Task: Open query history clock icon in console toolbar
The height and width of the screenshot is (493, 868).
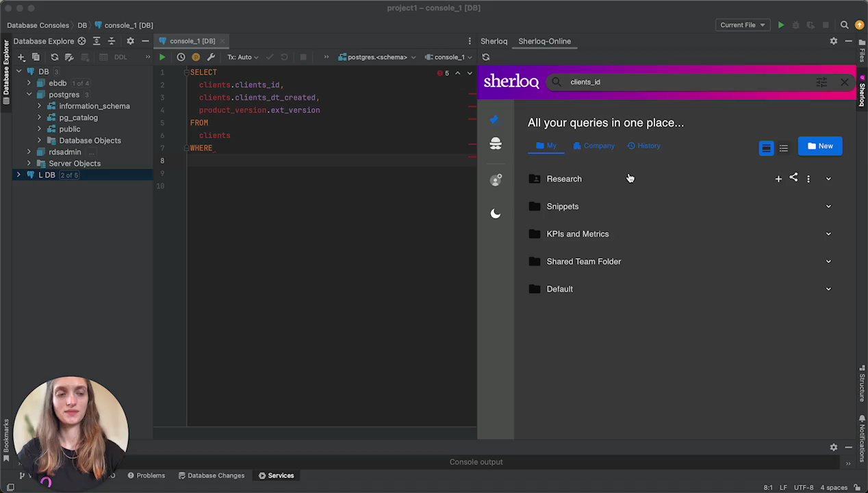Action: click(181, 58)
